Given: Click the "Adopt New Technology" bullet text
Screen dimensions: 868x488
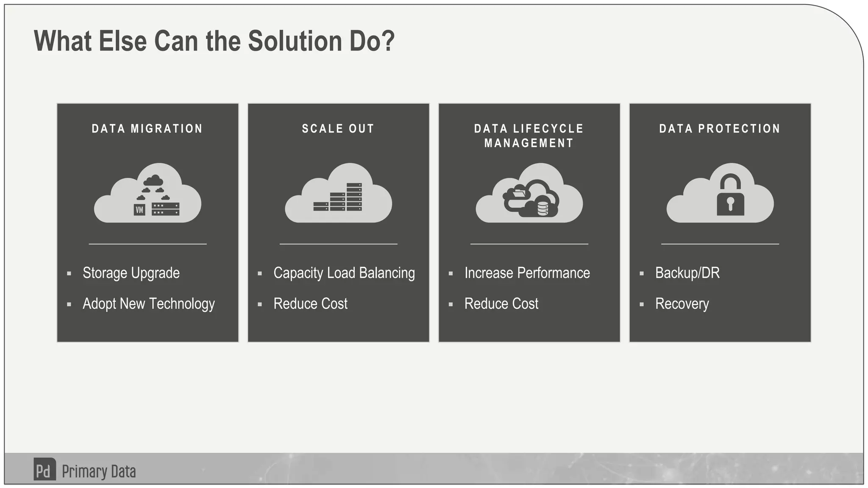Looking at the screenshot, I should point(149,304).
